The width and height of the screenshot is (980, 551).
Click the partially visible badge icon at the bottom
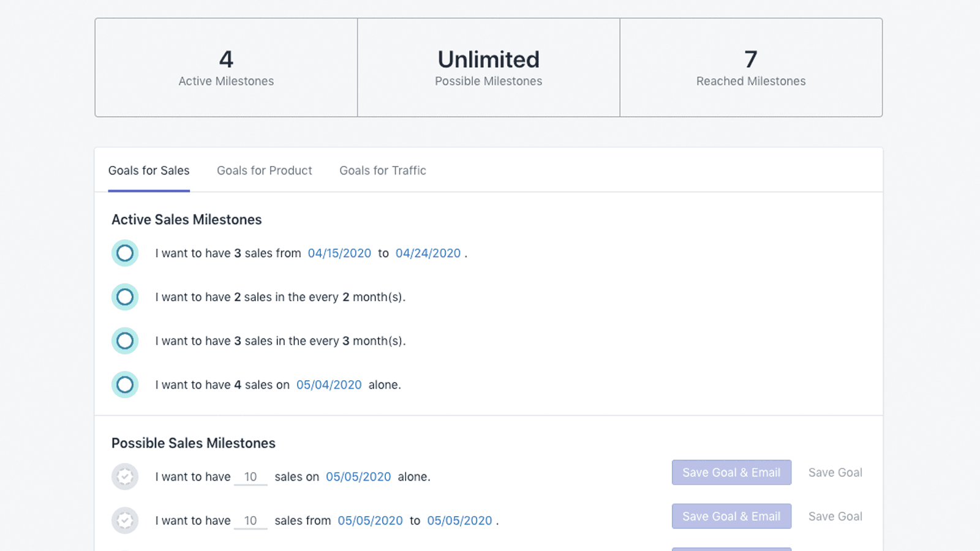pyautogui.click(x=125, y=547)
